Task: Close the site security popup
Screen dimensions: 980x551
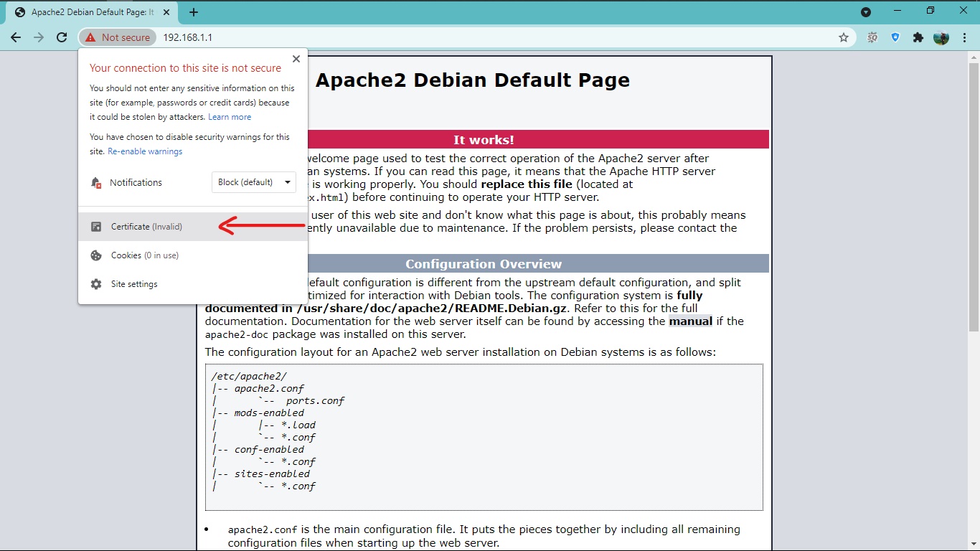Action: click(296, 59)
